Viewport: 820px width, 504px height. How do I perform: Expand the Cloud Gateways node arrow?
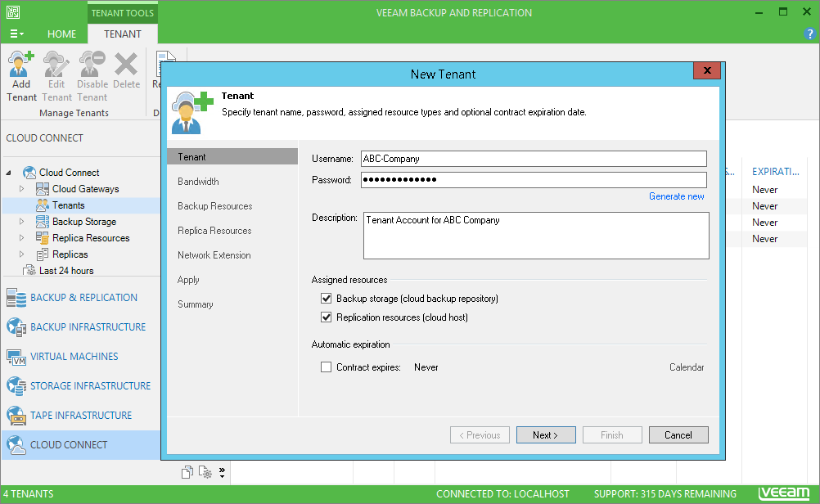[x=21, y=189]
